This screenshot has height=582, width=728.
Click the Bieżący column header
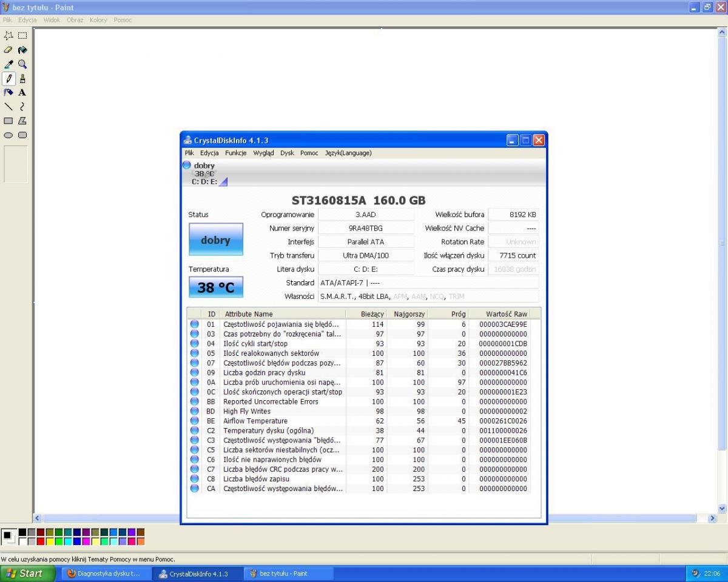(x=366, y=314)
